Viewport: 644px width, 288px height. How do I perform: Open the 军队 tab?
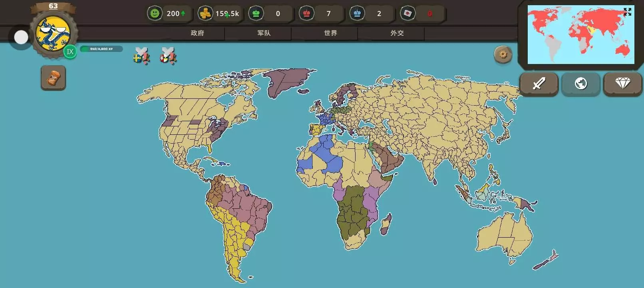point(264,33)
